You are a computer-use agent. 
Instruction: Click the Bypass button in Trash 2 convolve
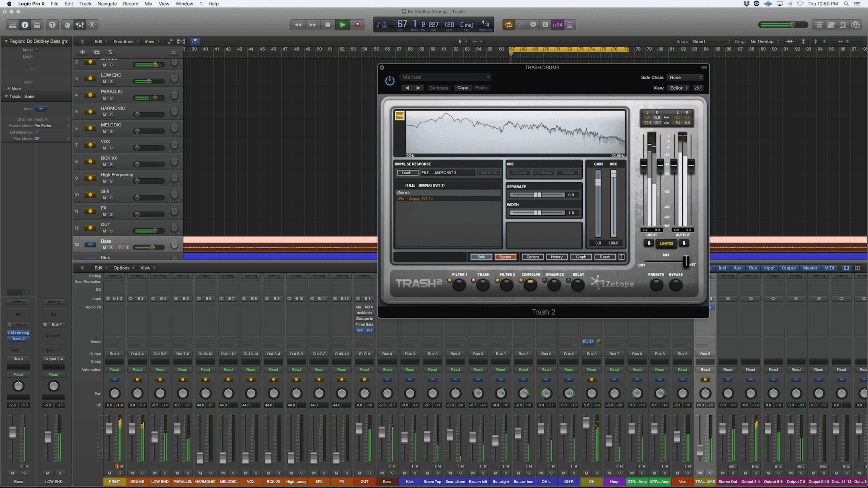click(x=505, y=257)
